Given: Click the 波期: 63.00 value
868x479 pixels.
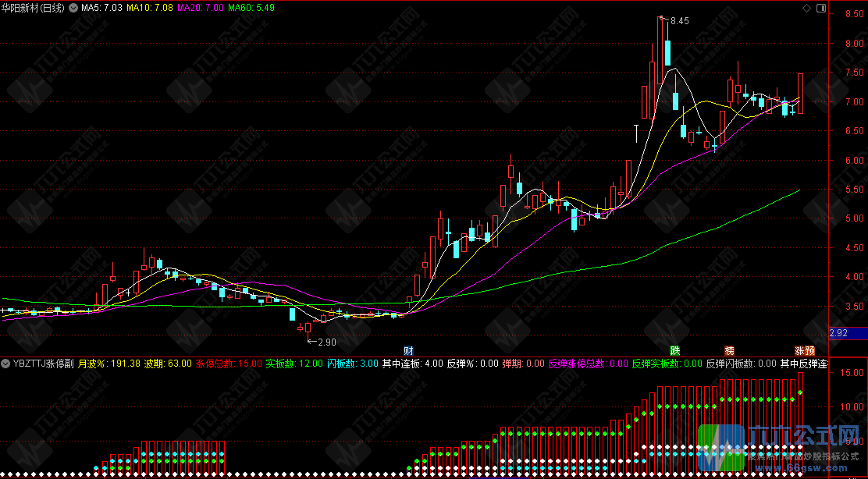Looking at the screenshot, I should (168, 364).
